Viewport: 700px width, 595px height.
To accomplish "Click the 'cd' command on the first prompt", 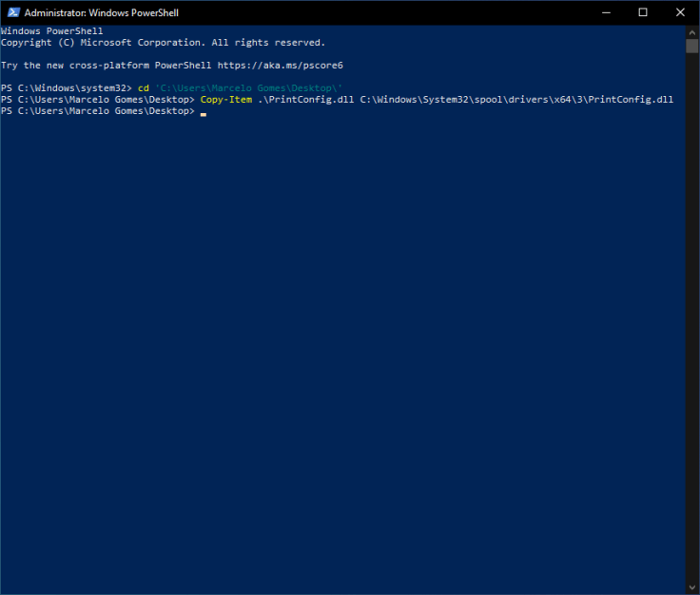I will coord(144,88).
